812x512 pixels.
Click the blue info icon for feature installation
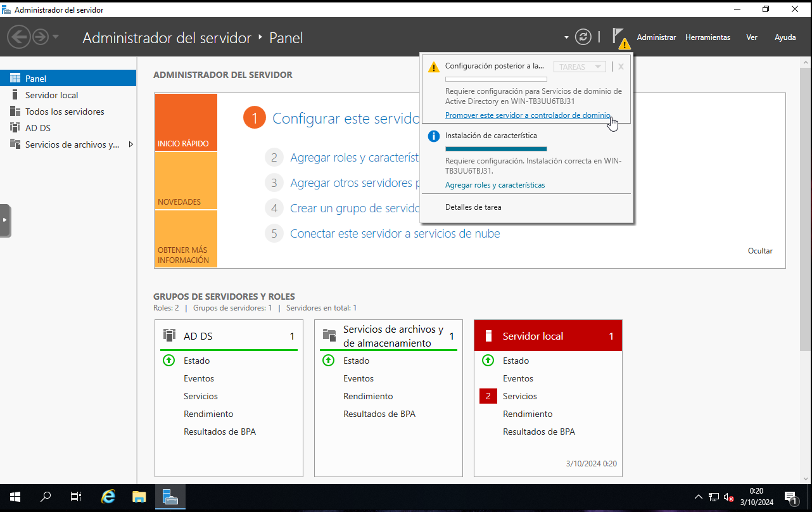(434, 136)
